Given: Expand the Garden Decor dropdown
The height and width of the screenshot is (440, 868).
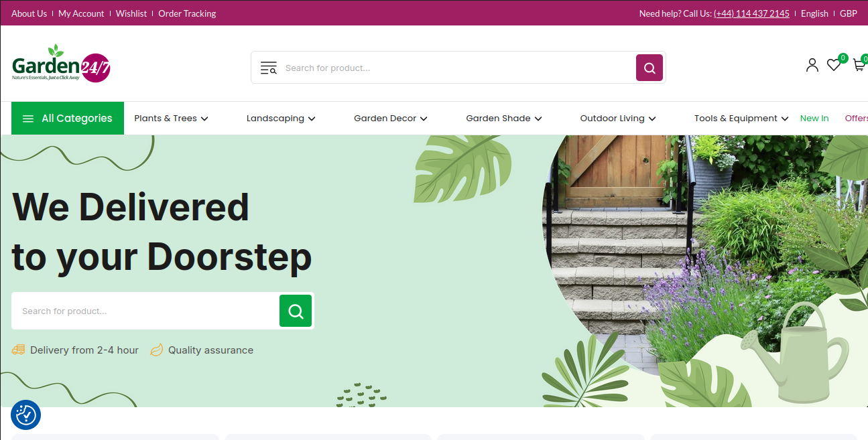Looking at the screenshot, I should pyautogui.click(x=391, y=118).
